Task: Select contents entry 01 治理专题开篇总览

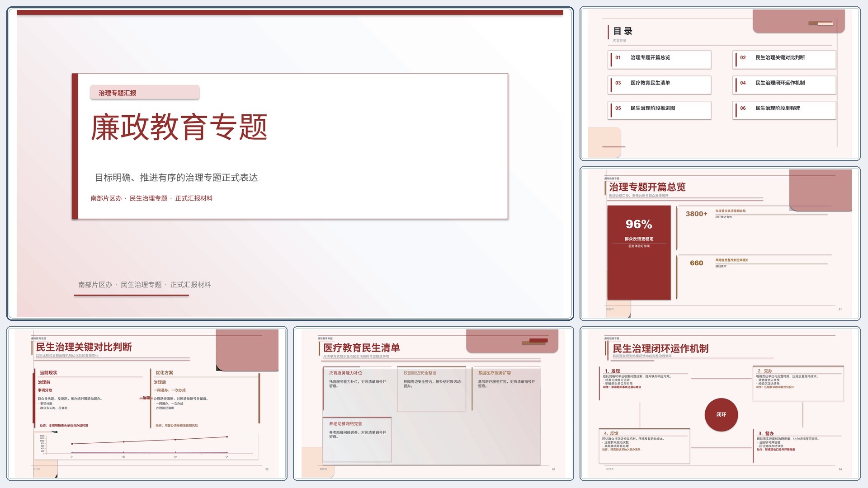Action: pyautogui.click(x=660, y=59)
